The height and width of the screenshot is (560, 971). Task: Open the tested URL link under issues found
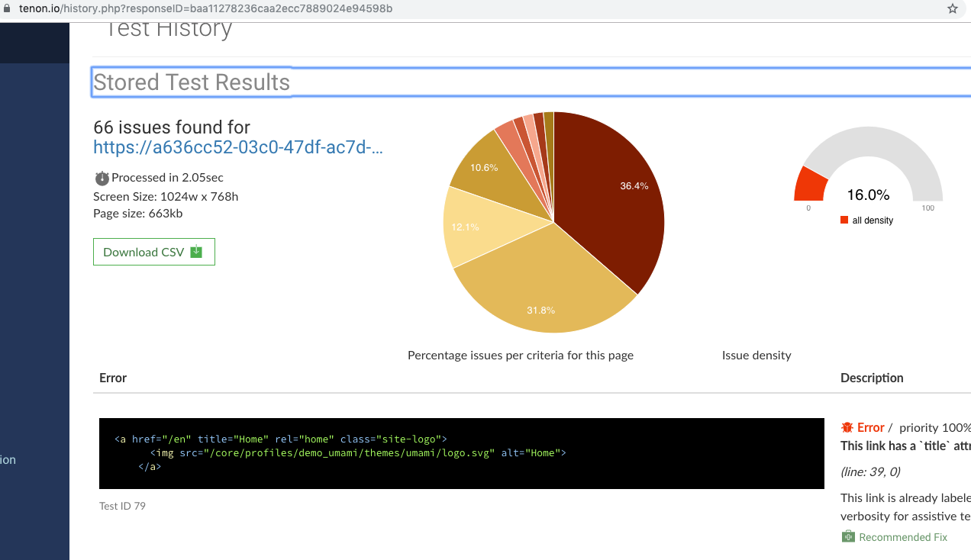[x=238, y=147]
